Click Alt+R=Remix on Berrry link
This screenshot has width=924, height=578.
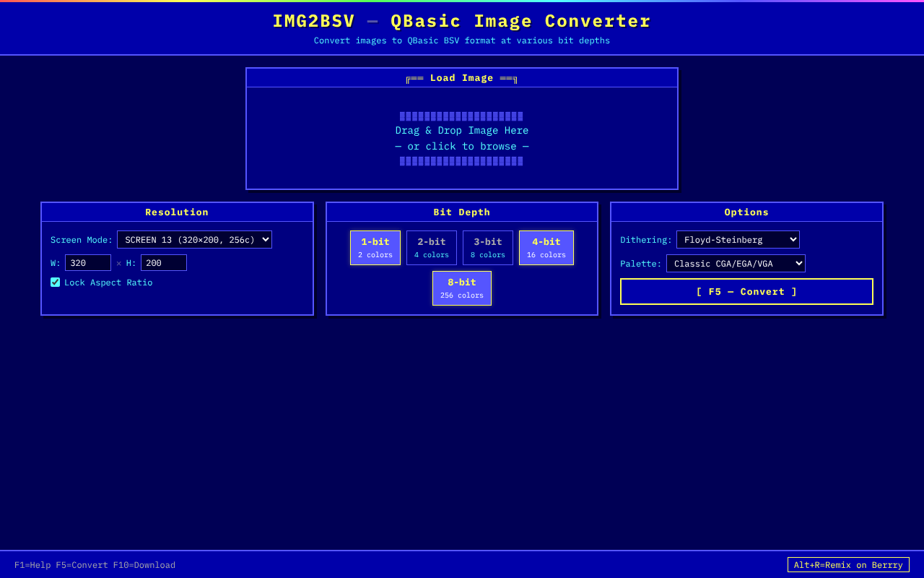(x=848, y=565)
